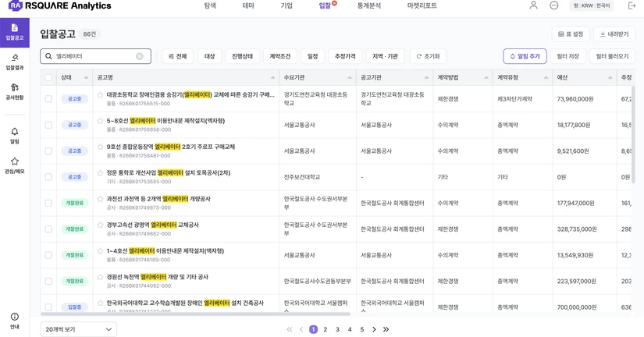Star the 정문 통학로 개선사업 notice
The height and width of the screenshot is (337, 644).
[x=100, y=173]
